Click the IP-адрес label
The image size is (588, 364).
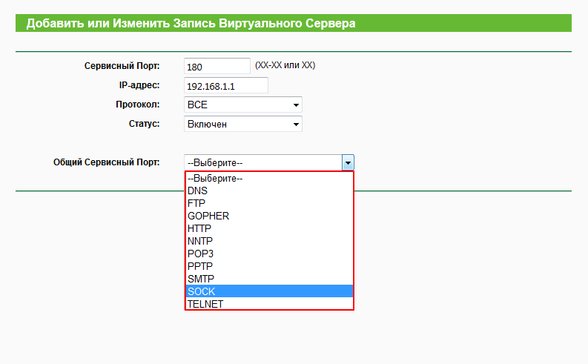pos(139,85)
